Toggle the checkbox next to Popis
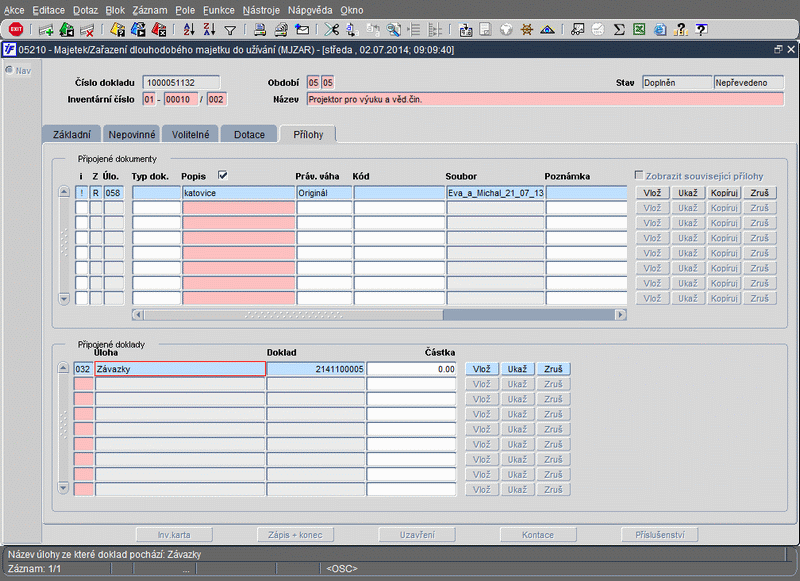The height and width of the screenshot is (581, 800). point(223,175)
